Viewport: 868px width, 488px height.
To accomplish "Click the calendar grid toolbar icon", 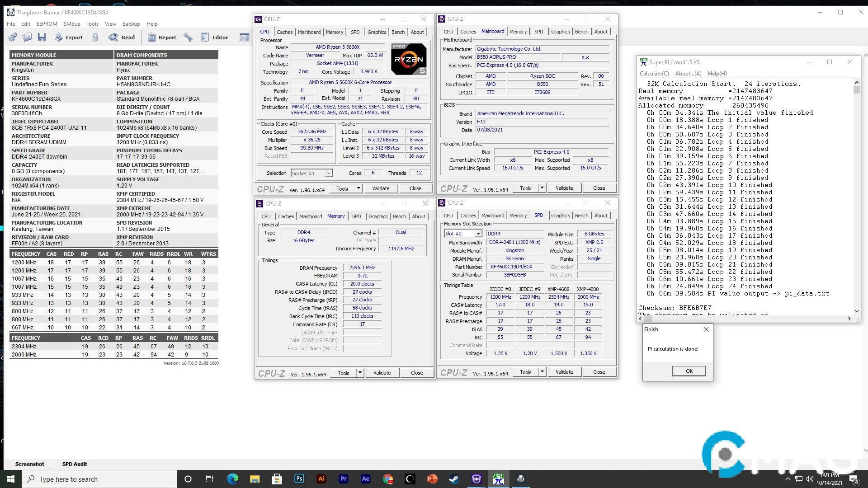I will coord(244,38).
